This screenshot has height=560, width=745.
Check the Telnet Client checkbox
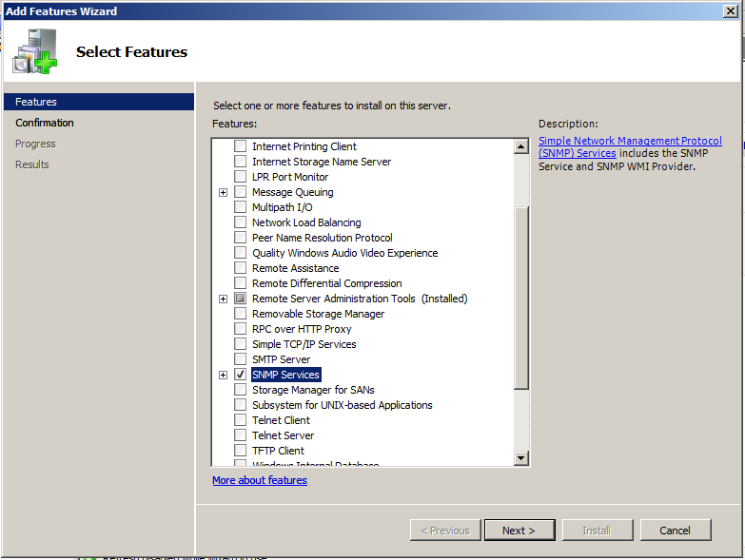point(241,419)
